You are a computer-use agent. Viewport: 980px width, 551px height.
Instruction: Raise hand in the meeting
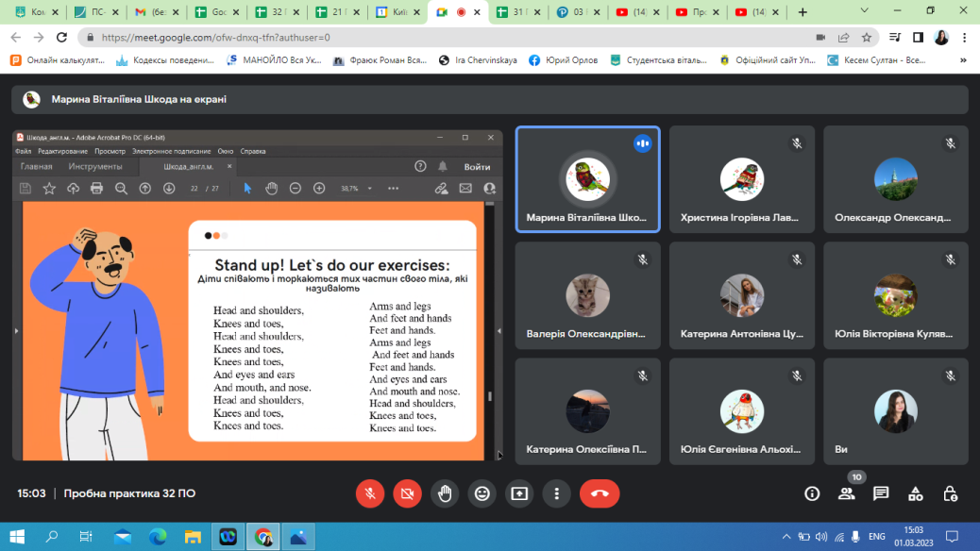446,493
